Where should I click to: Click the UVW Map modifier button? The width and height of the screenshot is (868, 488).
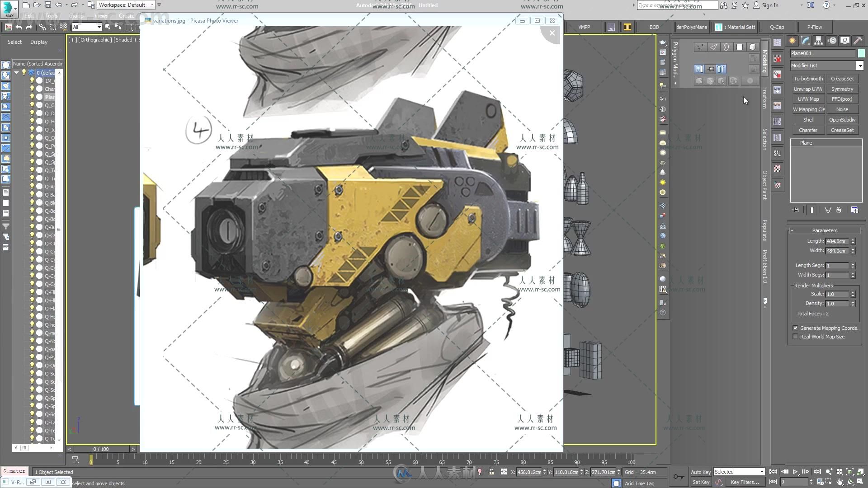pos(808,99)
